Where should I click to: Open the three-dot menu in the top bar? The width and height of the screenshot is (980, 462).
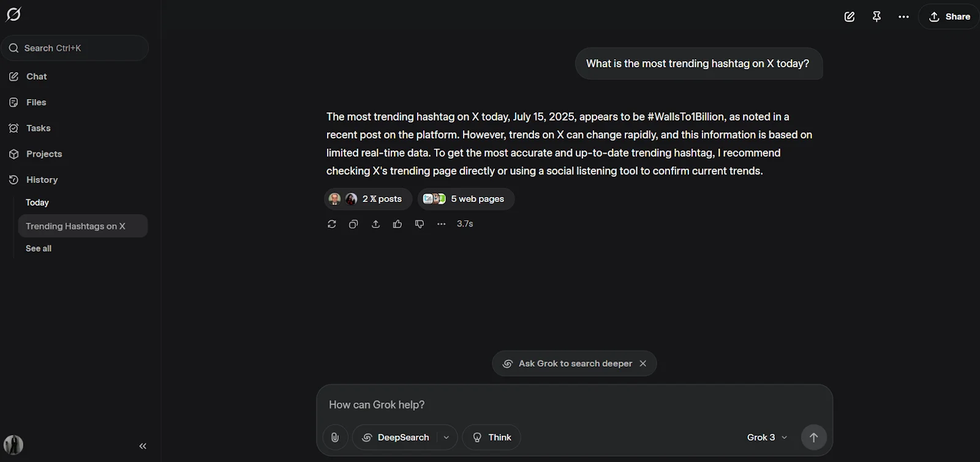click(903, 17)
